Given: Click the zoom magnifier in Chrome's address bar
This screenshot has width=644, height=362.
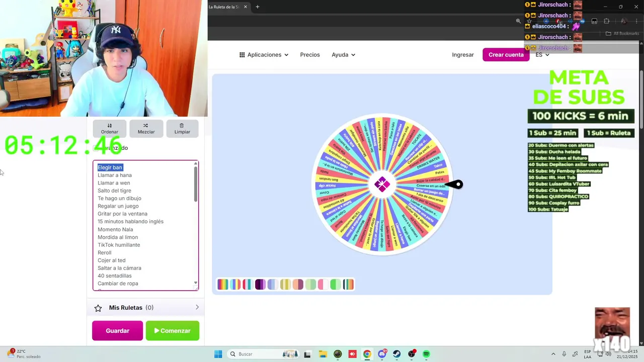Looking at the screenshot, I should click(518, 21).
